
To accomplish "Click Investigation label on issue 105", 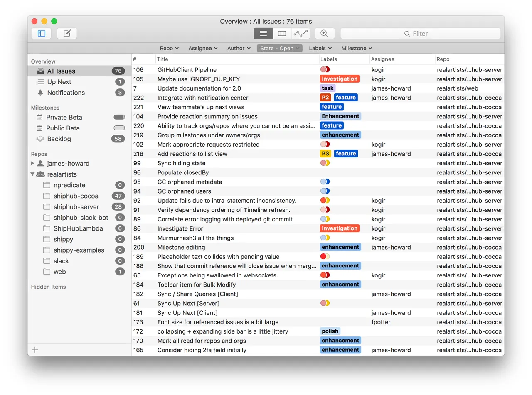I will point(340,79).
